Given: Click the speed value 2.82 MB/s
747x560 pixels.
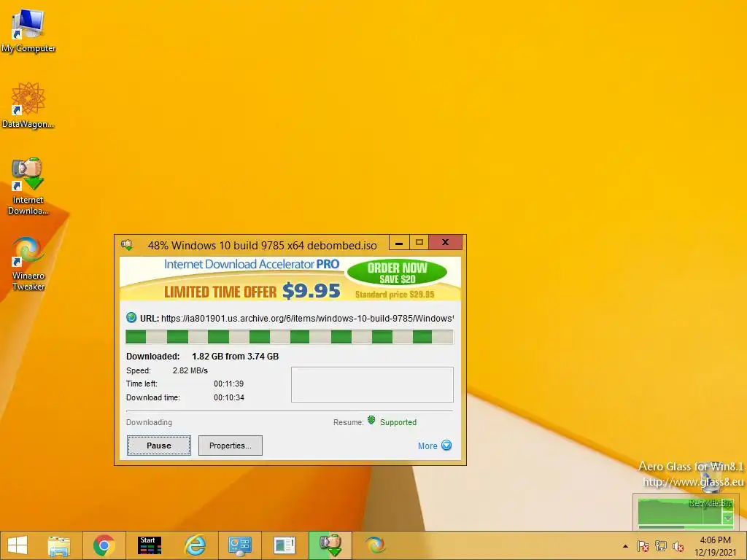Looking at the screenshot, I should pos(190,370).
